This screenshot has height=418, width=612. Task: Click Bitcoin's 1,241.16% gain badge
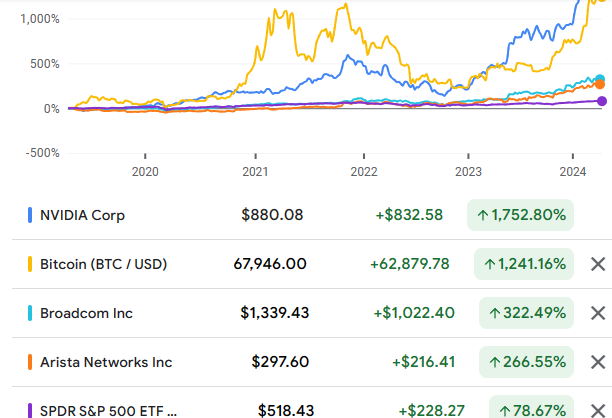coord(524,264)
